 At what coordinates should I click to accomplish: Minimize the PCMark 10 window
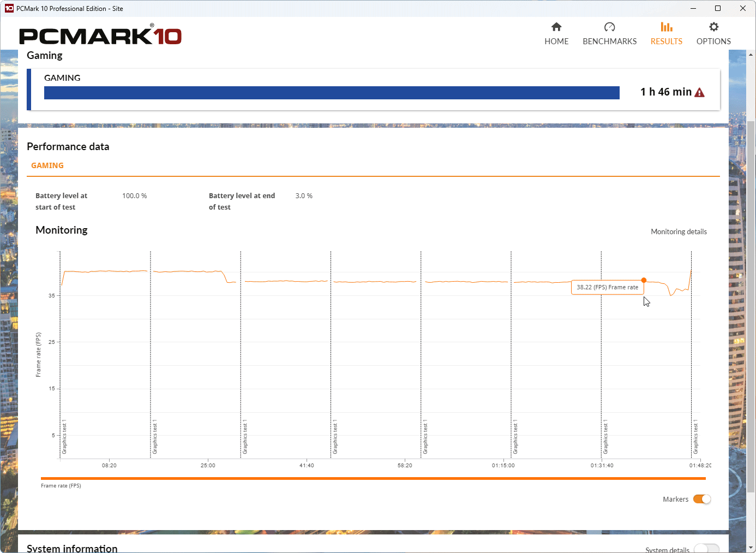pos(693,8)
